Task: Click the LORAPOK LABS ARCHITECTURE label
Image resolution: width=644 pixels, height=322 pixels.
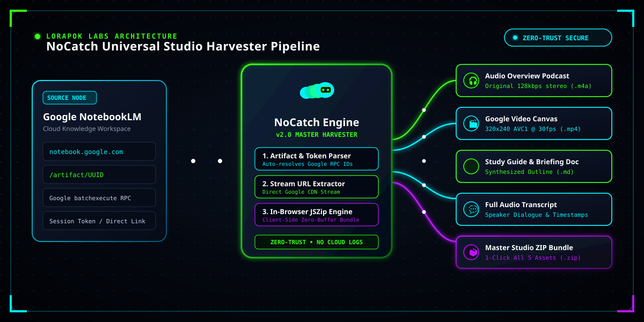Action: [112, 36]
